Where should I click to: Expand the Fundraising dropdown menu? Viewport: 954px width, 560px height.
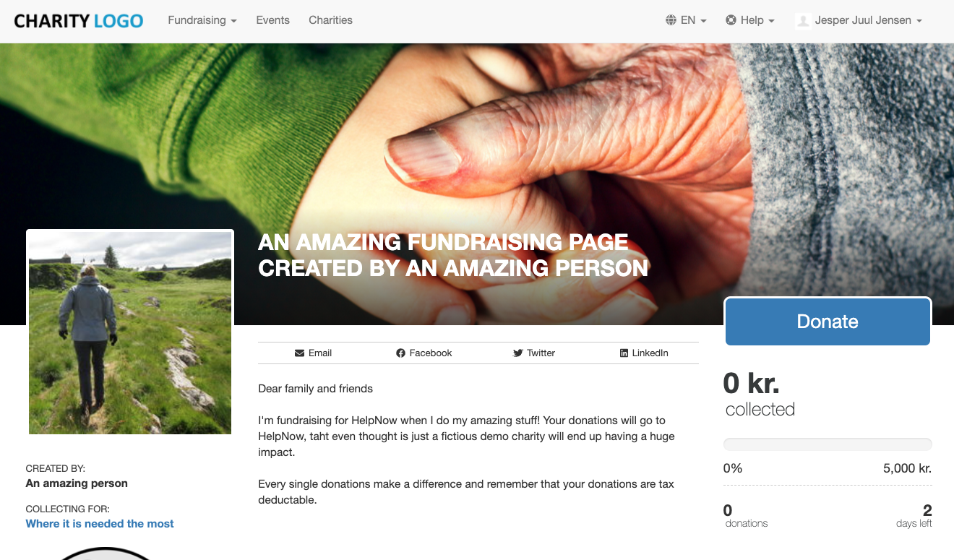pos(202,20)
